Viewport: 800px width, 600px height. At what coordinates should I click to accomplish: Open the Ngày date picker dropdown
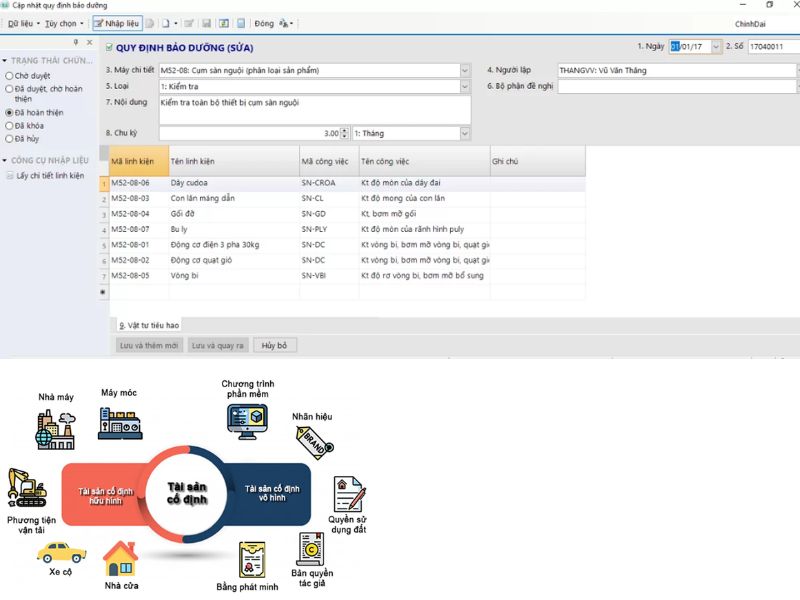tap(715, 47)
